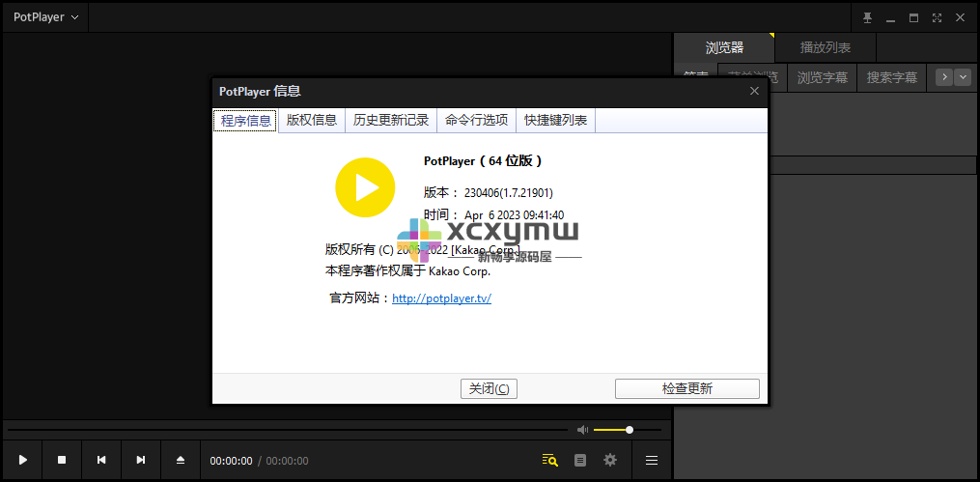Open the http://potplayer.tv/ link

pyautogui.click(x=442, y=298)
